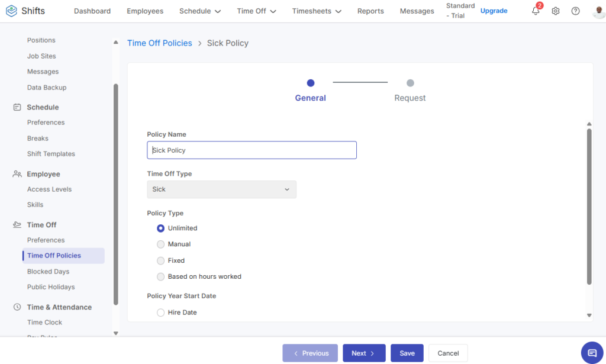Open Data Backup in the sidebar

[x=47, y=88]
